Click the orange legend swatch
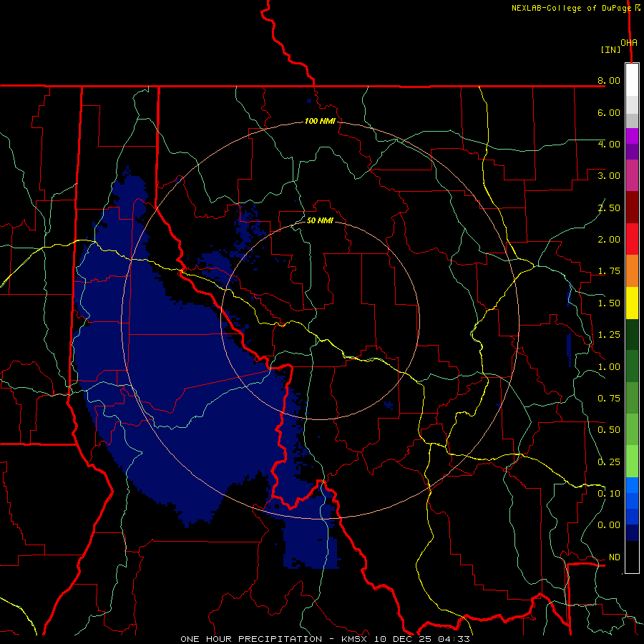644x644 pixels. (x=632, y=271)
